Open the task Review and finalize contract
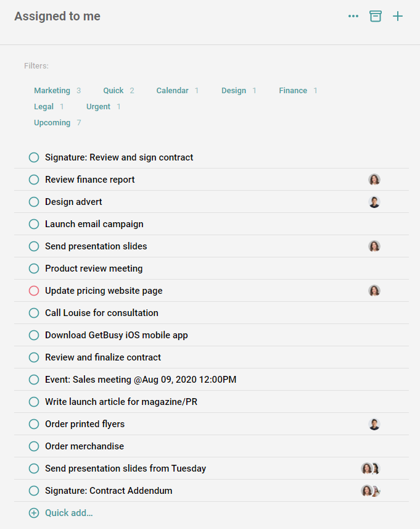The image size is (420, 529). click(102, 357)
